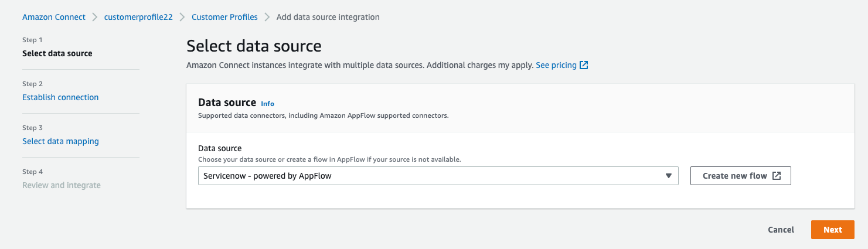Go to Step 1 Select data source
The width and height of the screenshot is (868, 249).
click(x=57, y=53)
